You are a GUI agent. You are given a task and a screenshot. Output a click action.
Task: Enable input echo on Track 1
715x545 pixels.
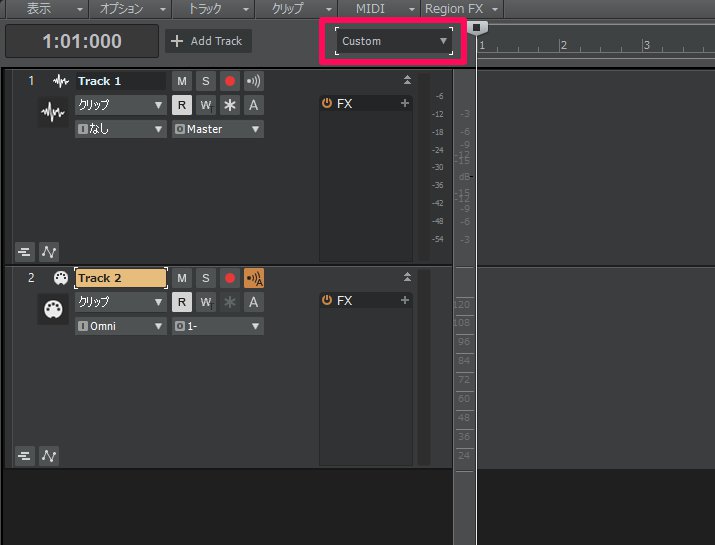click(254, 81)
